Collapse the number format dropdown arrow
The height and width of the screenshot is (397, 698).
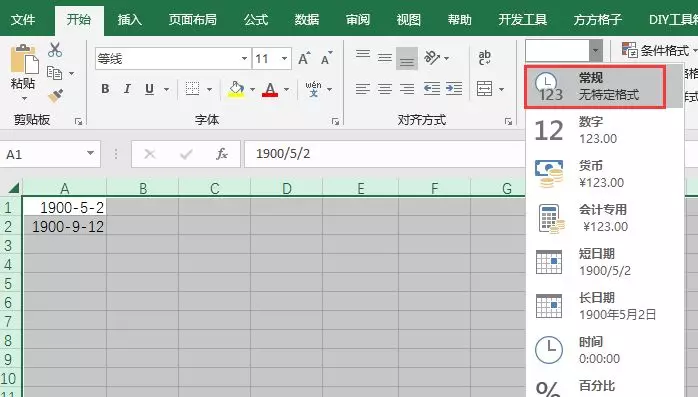(x=595, y=51)
